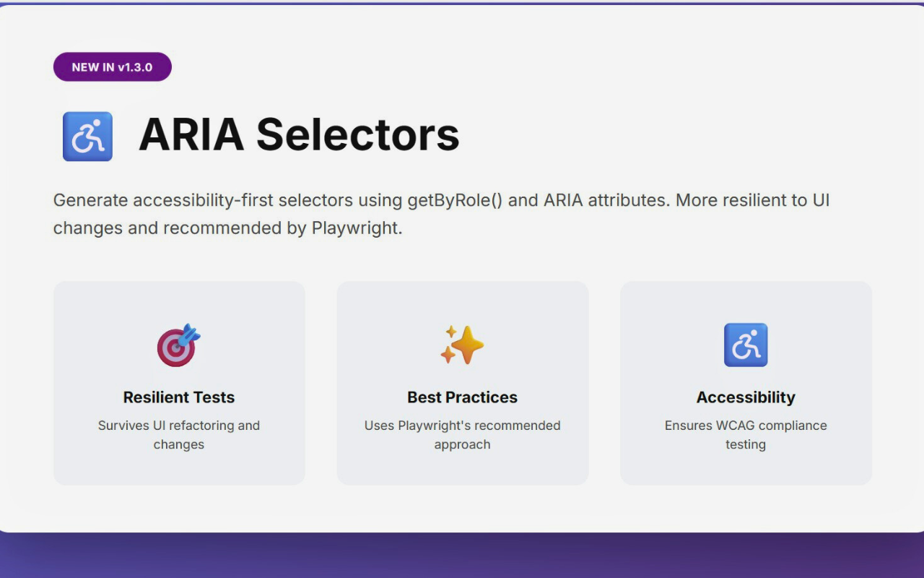Click the ARIA Selectors heading text

(299, 134)
